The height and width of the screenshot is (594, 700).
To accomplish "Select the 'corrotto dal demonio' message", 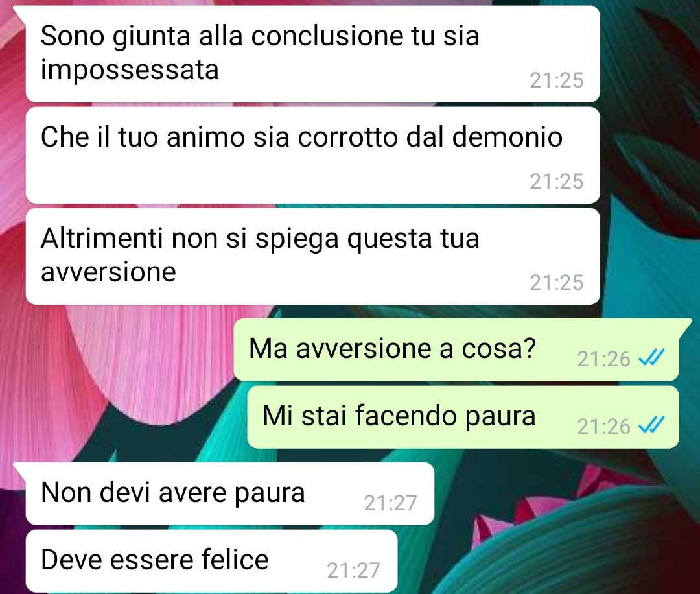I will click(x=312, y=155).
